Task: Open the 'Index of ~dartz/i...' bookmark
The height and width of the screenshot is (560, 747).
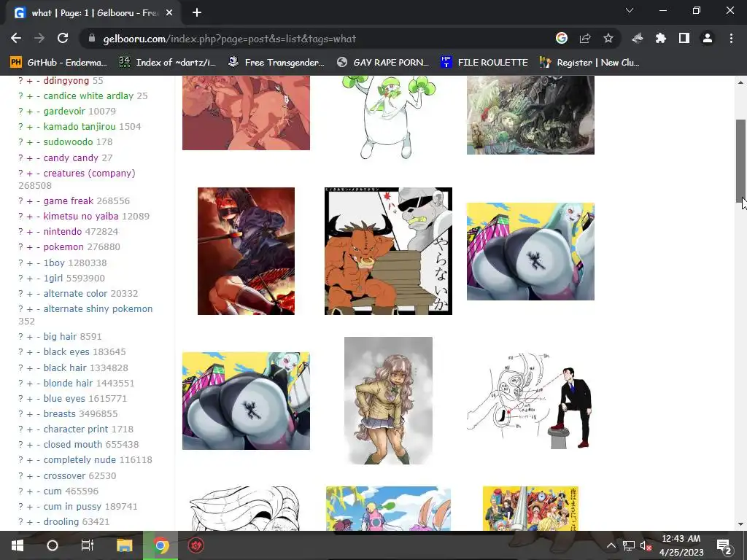Action: tap(167, 63)
